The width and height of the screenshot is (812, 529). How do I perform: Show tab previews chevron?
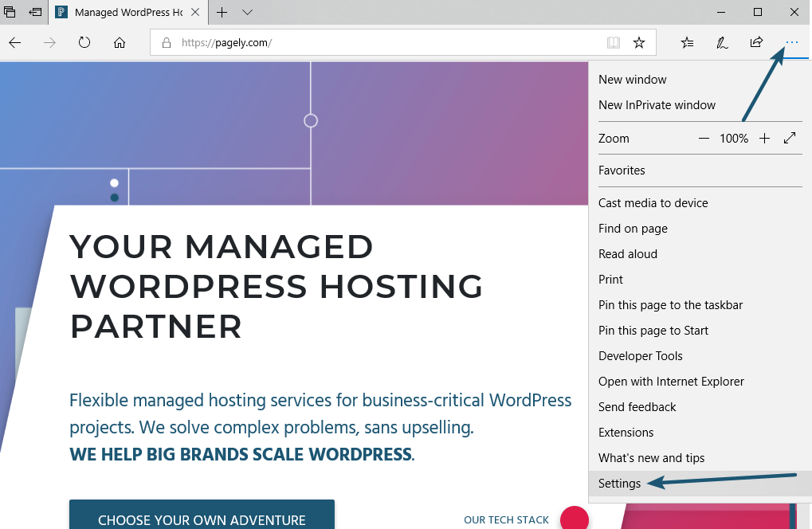pyautogui.click(x=248, y=13)
